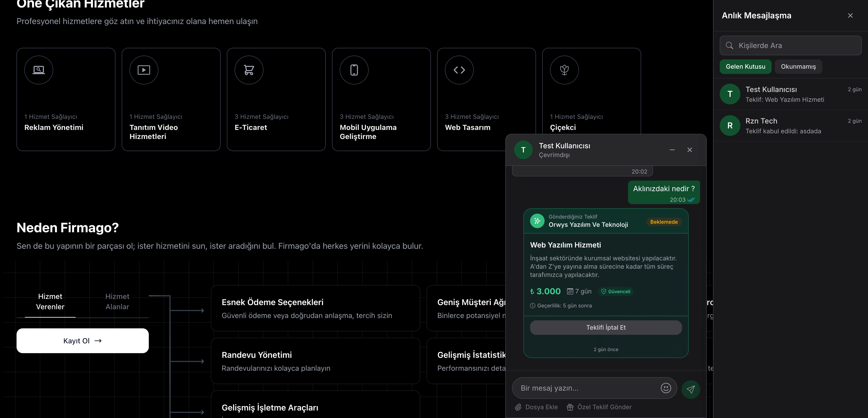This screenshot has height=418, width=868.
Task: Select the Gelen Kutusu filter
Action: pyautogui.click(x=745, y=66)
